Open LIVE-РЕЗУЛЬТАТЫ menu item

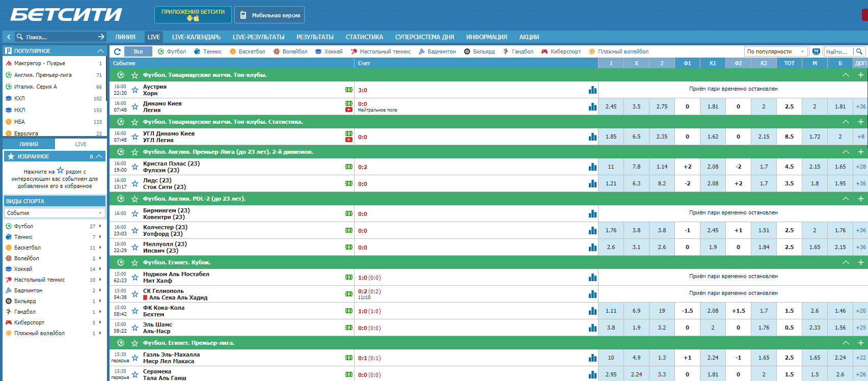tap(259, 37)
